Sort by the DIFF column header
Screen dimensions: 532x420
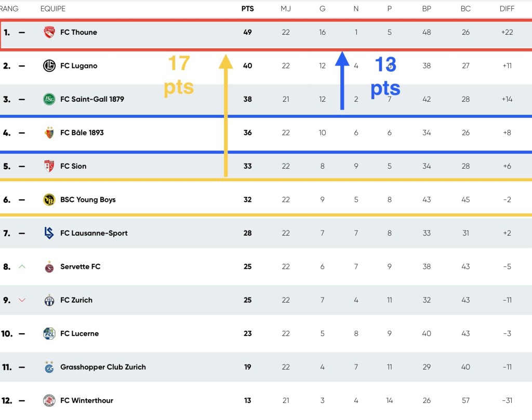click(x=507, y=9)
